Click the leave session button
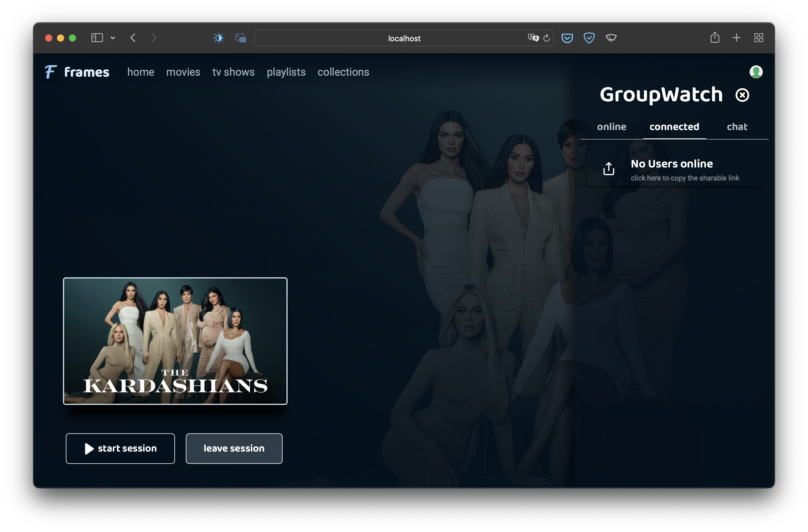This screenshot has height=532, width=808. [x=234, y=448]
